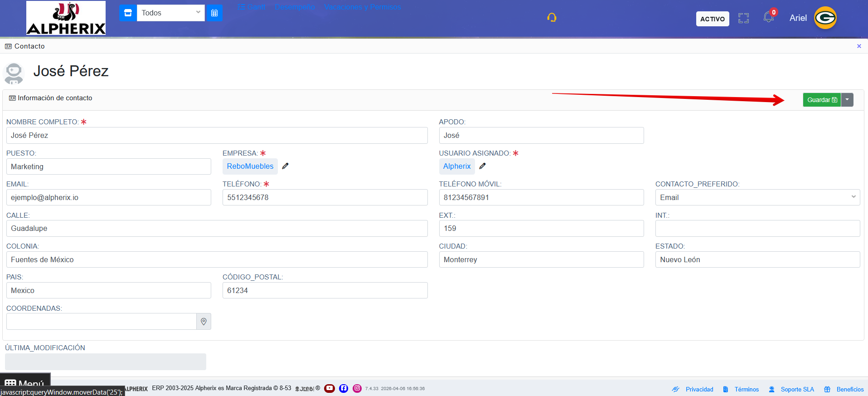868x396 pixels.
Task: Open the Contacto_Preferido Email dropdown
Action: click(x=757, y=197)
